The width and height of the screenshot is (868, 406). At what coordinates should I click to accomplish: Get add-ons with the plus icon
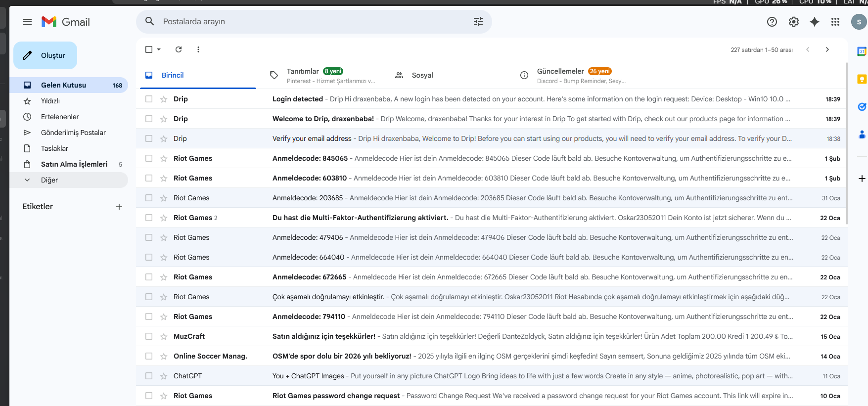(x=862, y=179)
